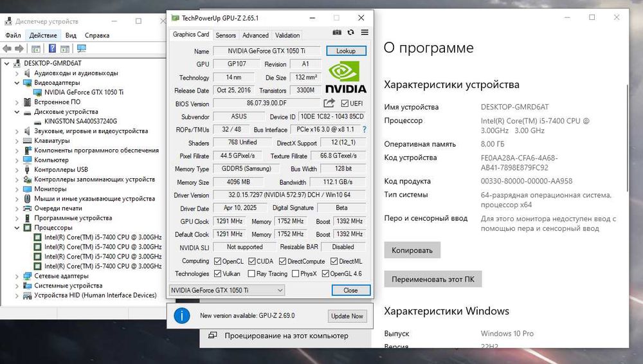This screenshot has width=643, height=364.
Task: Click the Bus Interface question mark
Action: 364,129
